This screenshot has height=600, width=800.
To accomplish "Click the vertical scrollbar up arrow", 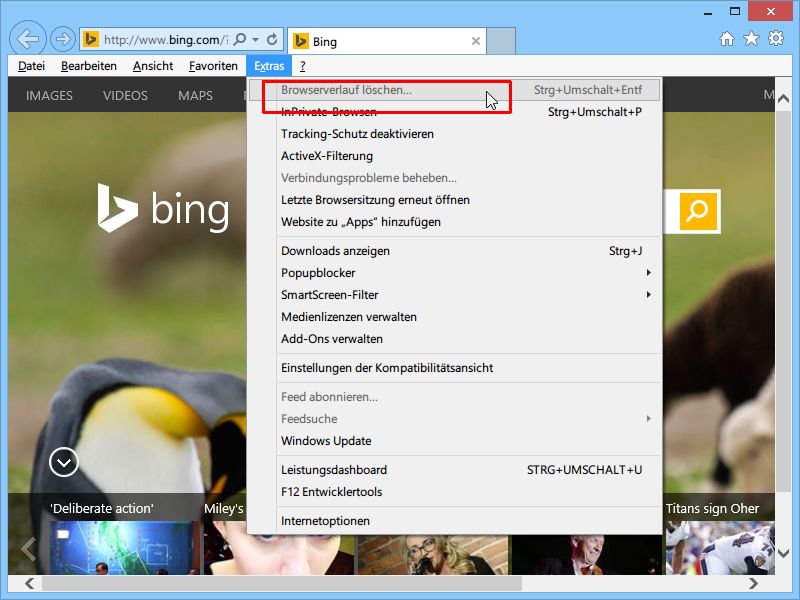I will pyautogui.click(x=783, y=98).
